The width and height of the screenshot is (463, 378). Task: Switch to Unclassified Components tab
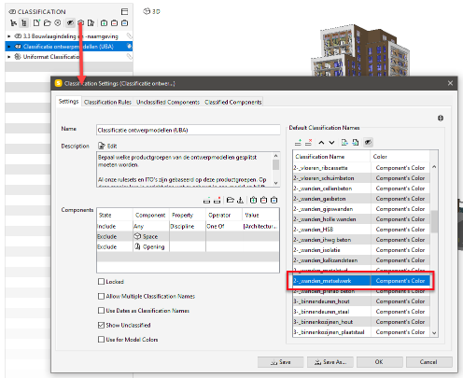(168, 102)
